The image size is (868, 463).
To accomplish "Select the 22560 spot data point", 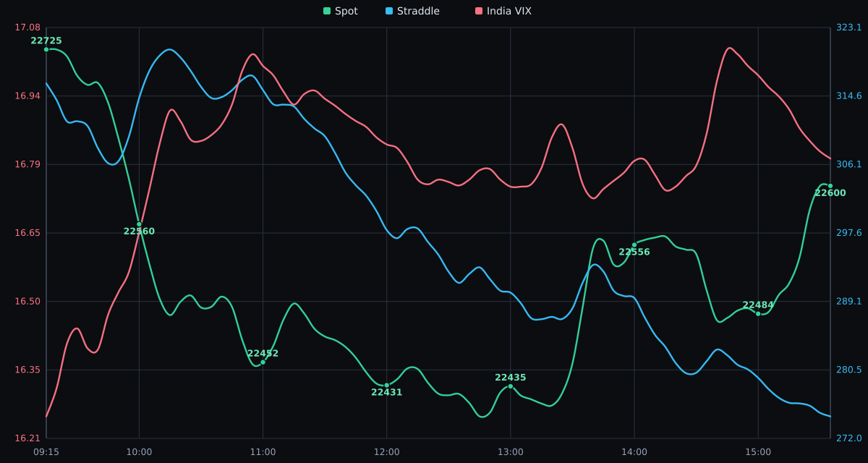I will (x=139, y=224).
